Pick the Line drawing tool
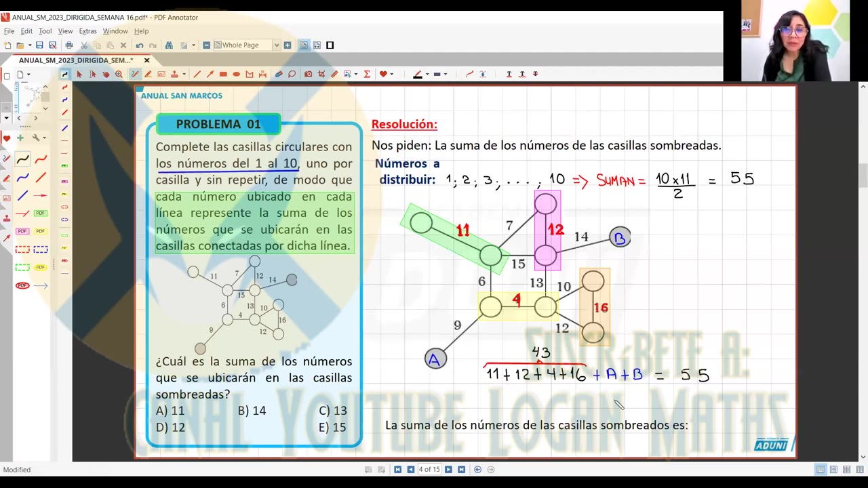 click(197, 74)
